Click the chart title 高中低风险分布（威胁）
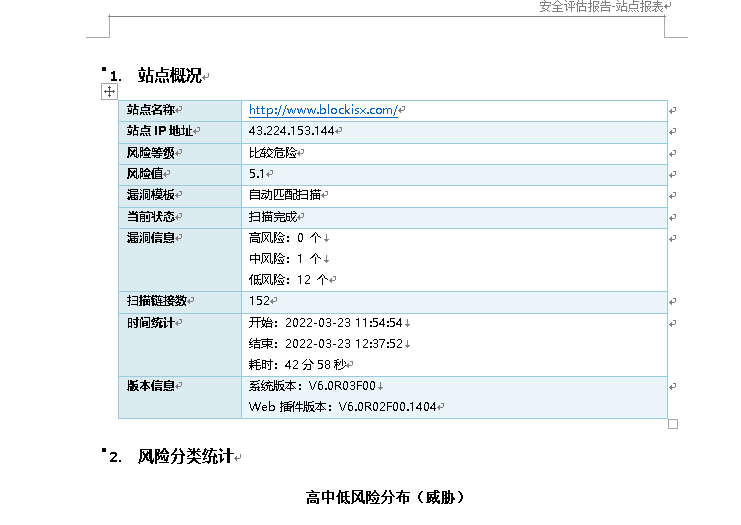 pos(385,497)
